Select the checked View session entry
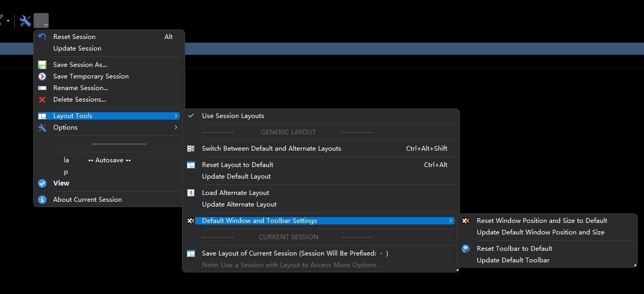The image size is (644, 294). tap(61, 183)
